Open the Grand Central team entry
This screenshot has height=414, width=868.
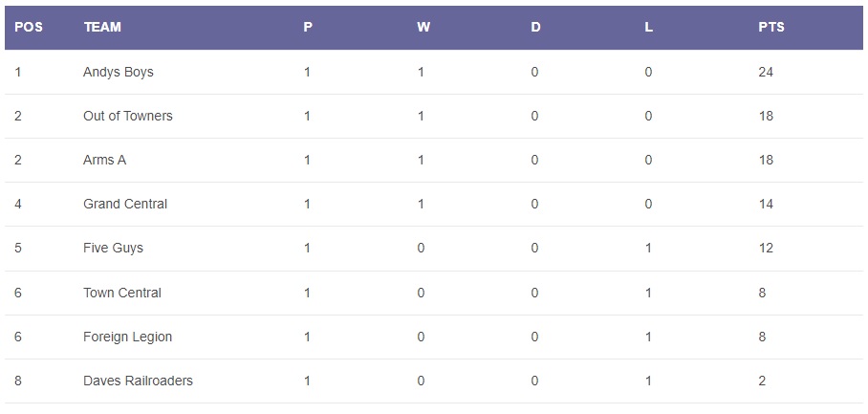125,204
